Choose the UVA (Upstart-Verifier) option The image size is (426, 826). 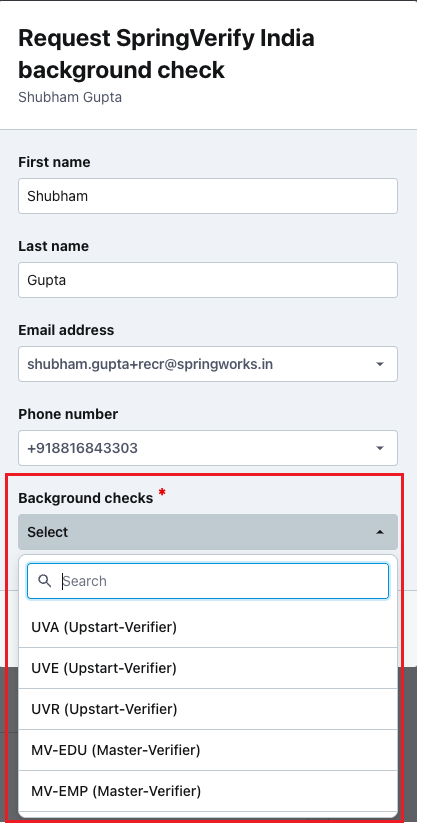[208, 627]
